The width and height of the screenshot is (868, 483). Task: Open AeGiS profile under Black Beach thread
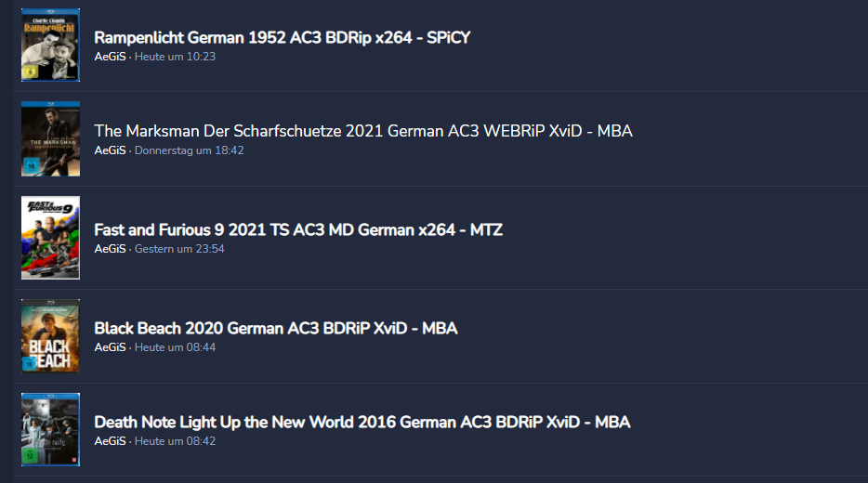tap(110, 347)
